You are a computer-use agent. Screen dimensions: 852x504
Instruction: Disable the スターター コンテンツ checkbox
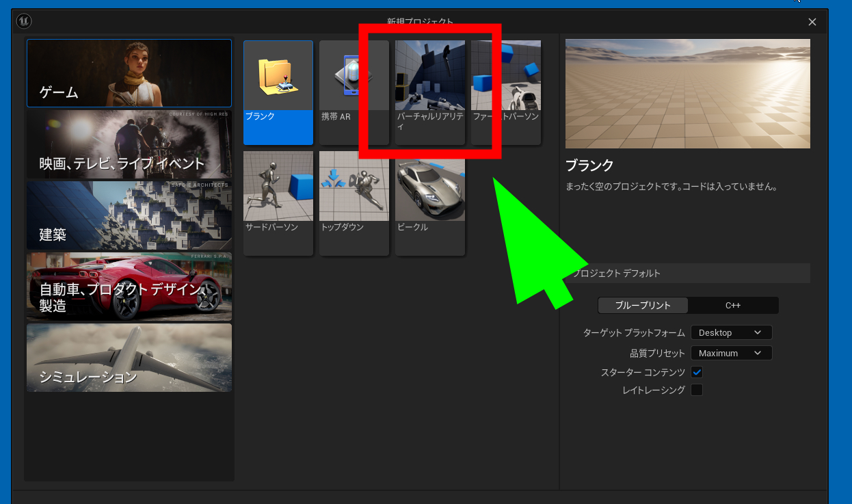tap(697, 373)
